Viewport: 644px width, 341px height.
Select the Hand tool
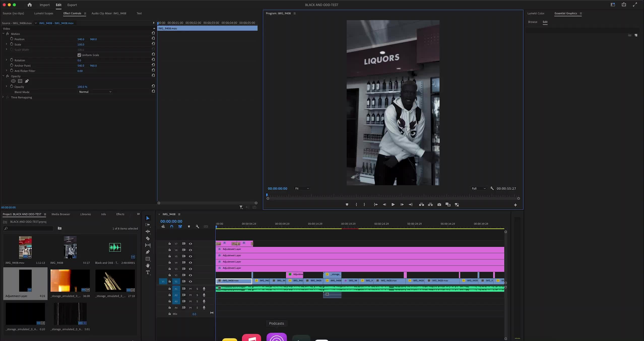(148, 265)
